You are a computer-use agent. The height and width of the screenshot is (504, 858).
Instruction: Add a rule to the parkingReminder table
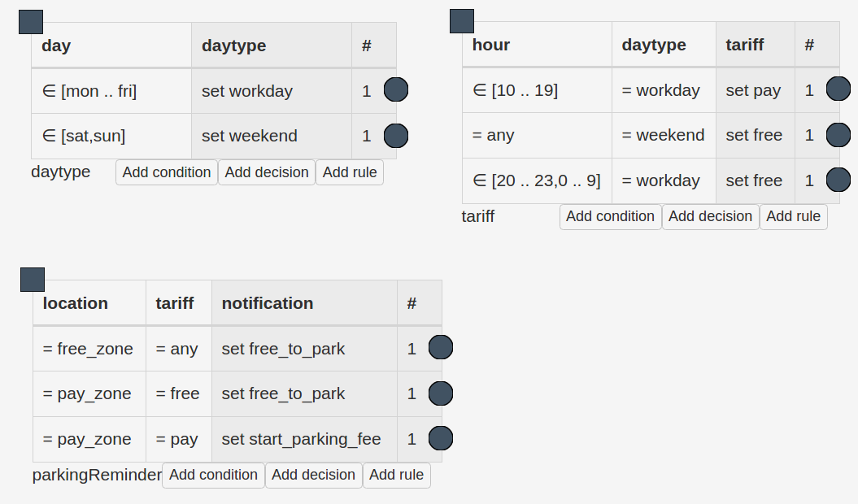click(x=396, y=475)
